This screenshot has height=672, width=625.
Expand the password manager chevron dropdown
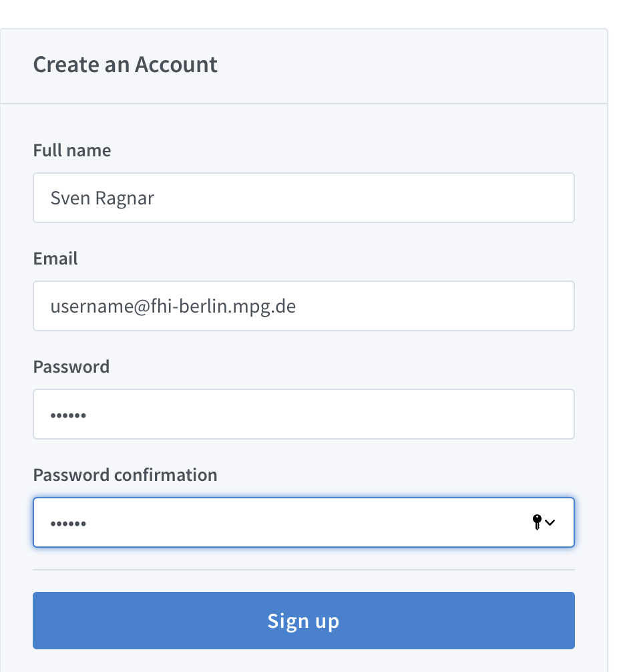[550, 522]
